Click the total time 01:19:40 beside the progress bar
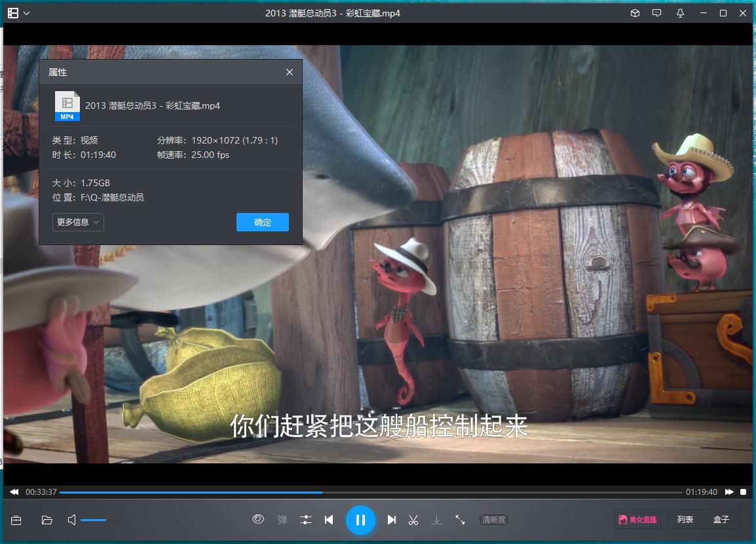 coord(702,492)
